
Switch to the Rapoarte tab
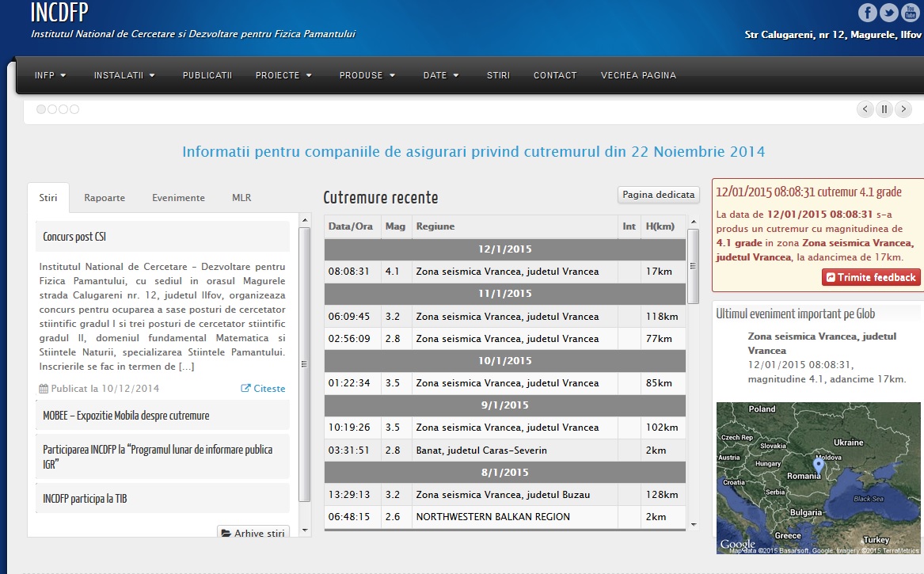[105, 197]
